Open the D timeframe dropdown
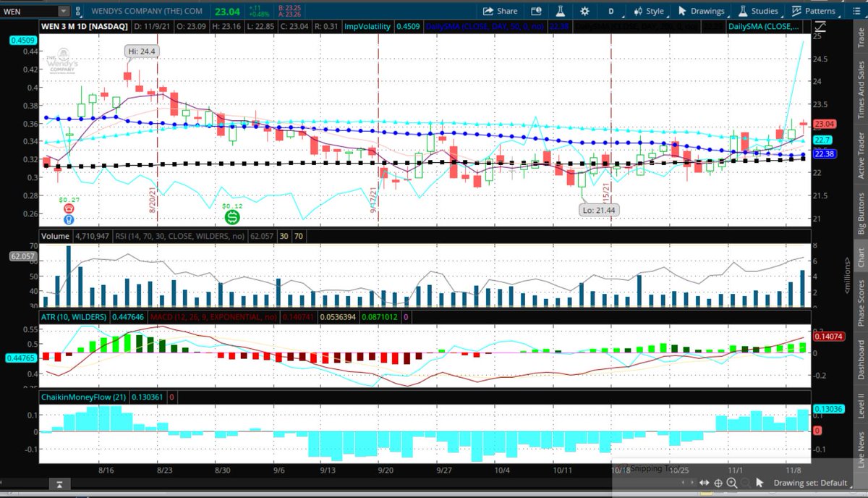The width and height of the screenshot is (868, 498). point(611,11)
